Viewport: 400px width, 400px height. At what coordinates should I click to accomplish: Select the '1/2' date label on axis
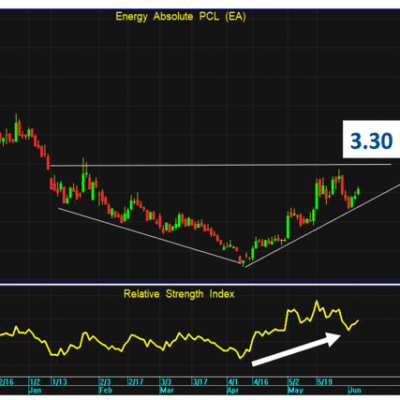(35, 382)
